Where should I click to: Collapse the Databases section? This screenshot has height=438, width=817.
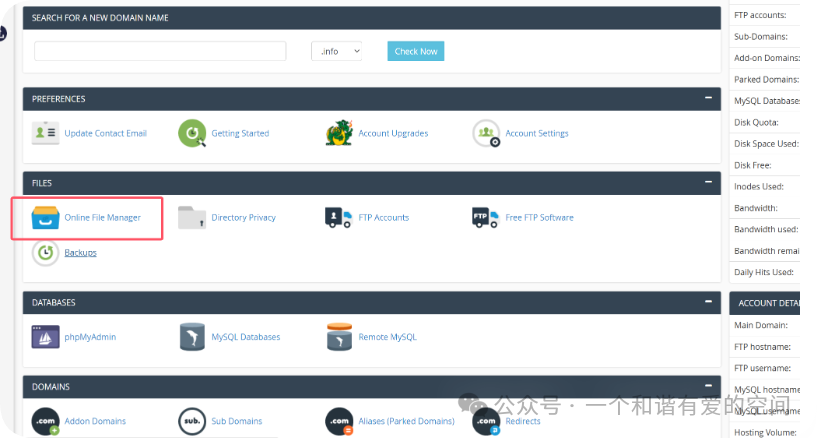(708, 302)
